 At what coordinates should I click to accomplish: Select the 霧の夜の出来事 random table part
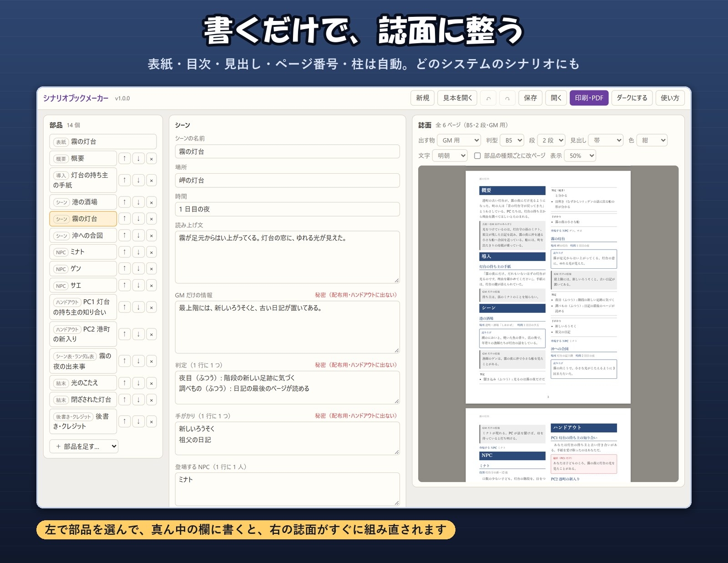(x=83, y=361)
